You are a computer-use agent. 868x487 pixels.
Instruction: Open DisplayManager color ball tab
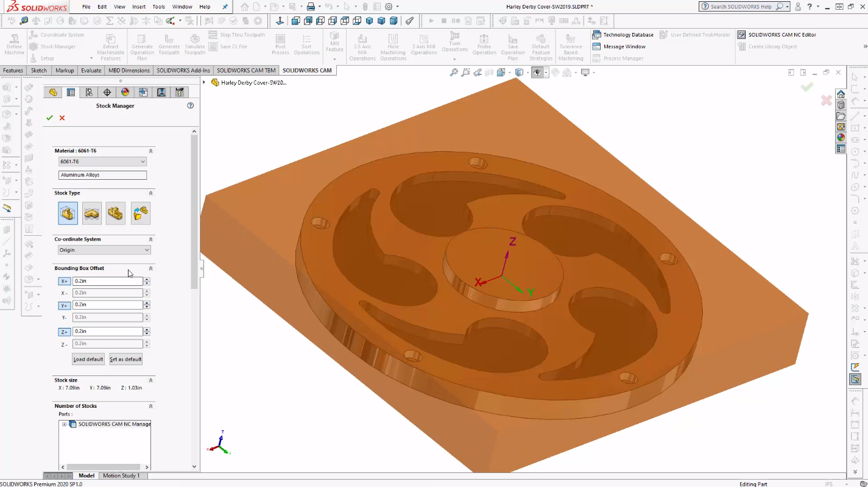(125, 92)
